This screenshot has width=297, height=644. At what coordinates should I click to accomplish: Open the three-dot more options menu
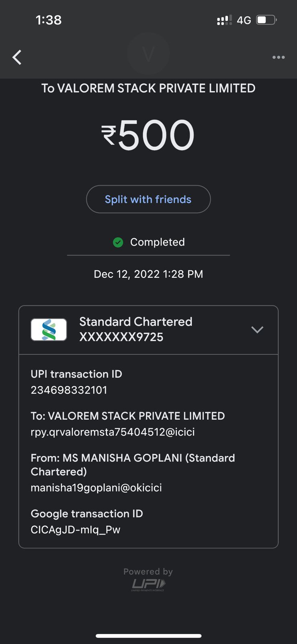(279, 57)
